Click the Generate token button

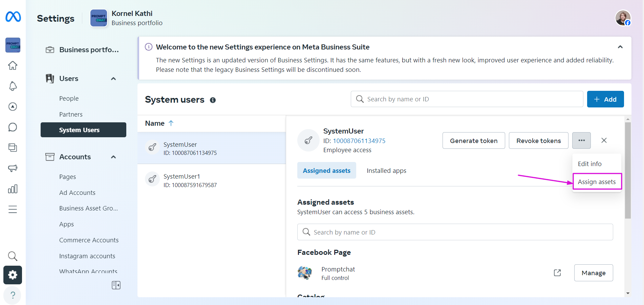click(x=473, y=141)
